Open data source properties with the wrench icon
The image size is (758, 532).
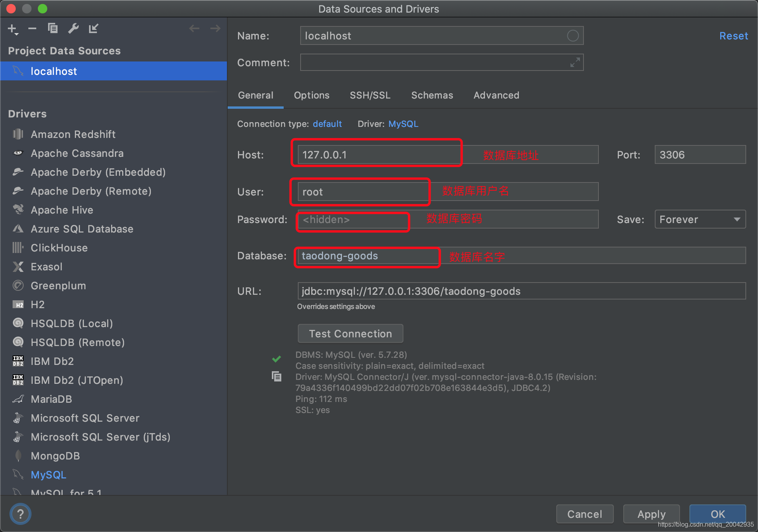73,28
